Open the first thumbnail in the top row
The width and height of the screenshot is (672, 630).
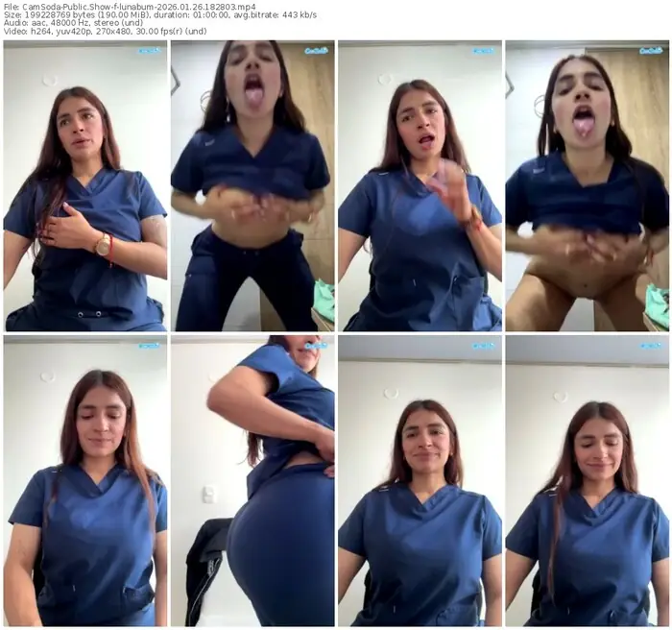pyautogui.click(x=84, y=187)
